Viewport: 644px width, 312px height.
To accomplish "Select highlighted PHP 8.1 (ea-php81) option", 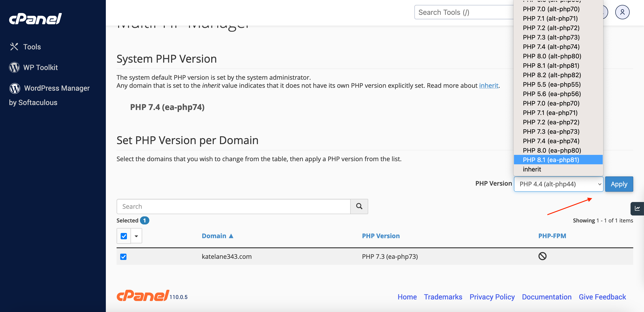I will click(x=558, y=160).
